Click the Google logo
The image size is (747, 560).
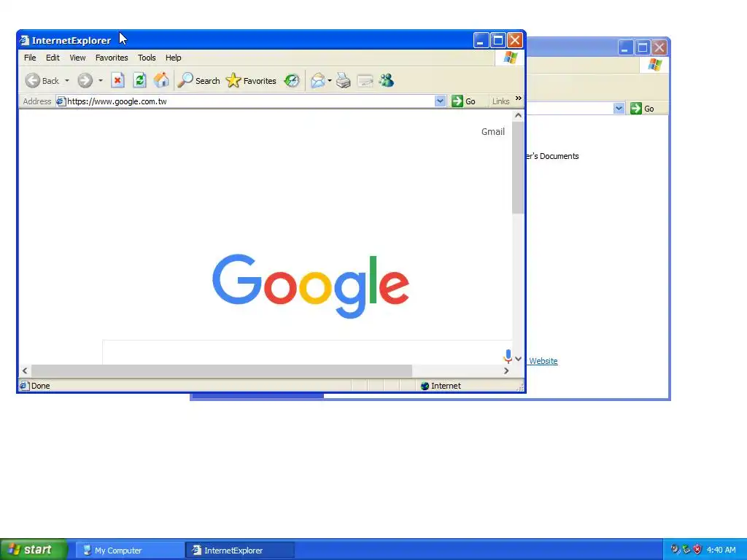pyautogui.click(x=311, y=286)
